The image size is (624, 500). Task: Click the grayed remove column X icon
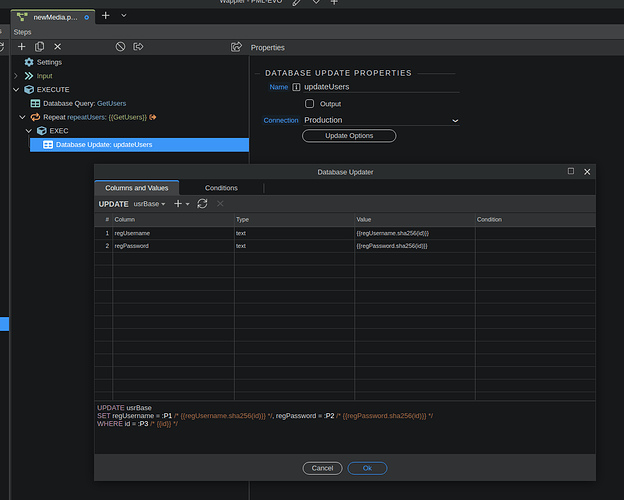point(220,204)
